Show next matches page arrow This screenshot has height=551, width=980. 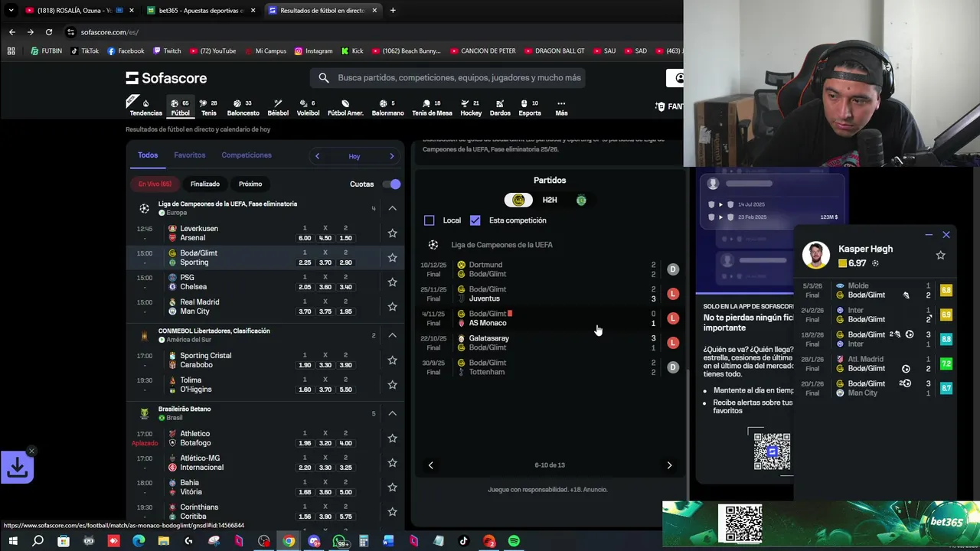[x=669, y=465]
